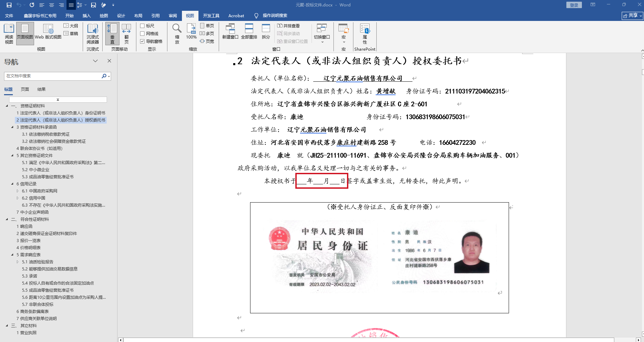
Task: Open SharePoint properties (属性)
Action: [x=365, y=34]
